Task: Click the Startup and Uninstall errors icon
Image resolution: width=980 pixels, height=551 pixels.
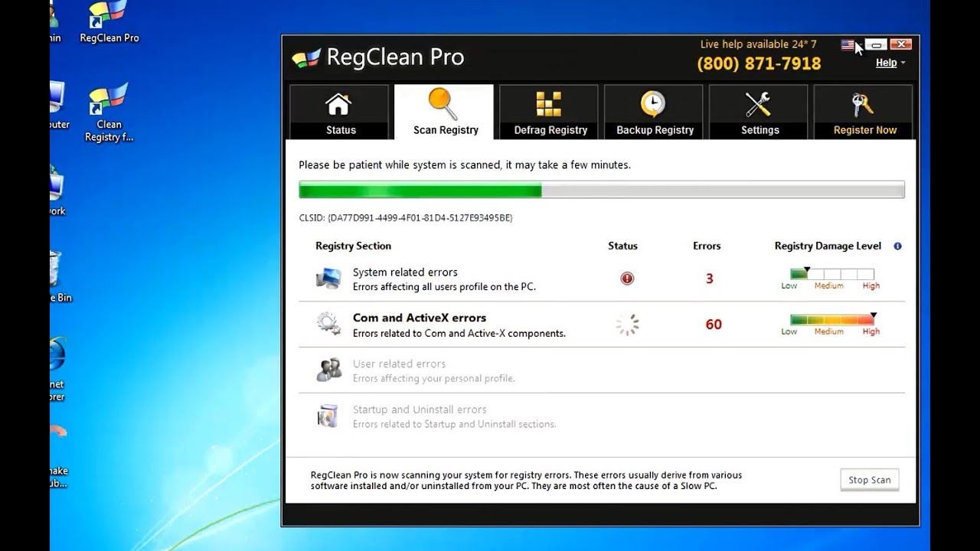Action: point(328,416)
